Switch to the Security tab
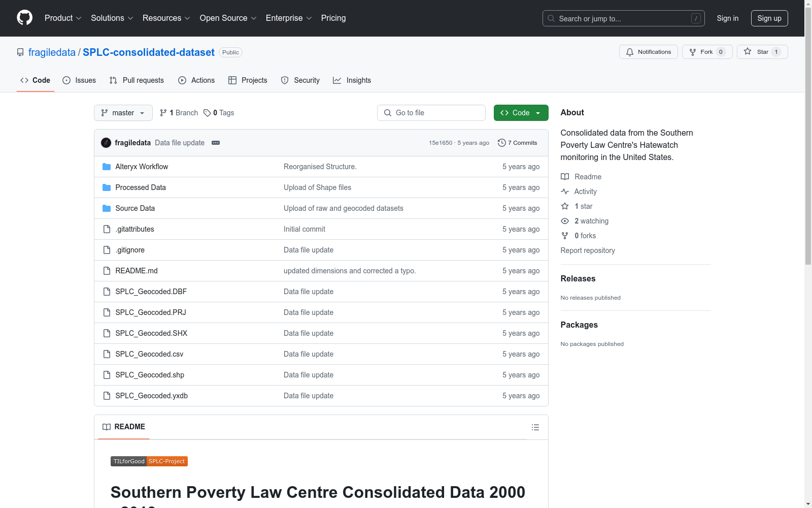The width and height of the screenshot is (812, 508). [x=300, y=80]
